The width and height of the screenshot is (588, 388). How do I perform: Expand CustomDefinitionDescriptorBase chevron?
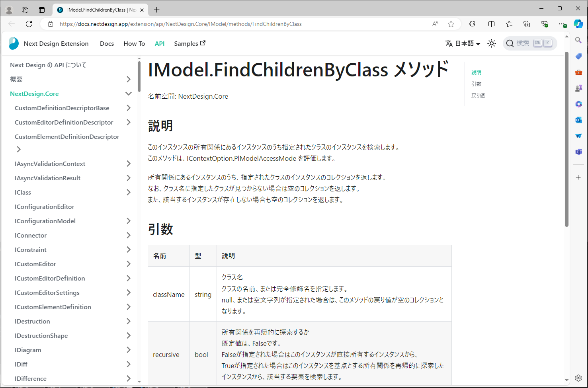(128, 108)
